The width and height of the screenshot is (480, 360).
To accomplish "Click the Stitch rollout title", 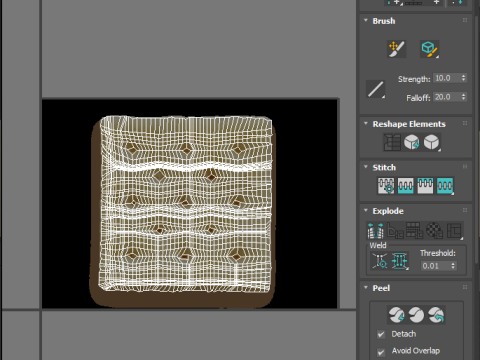I will point(384,167).
